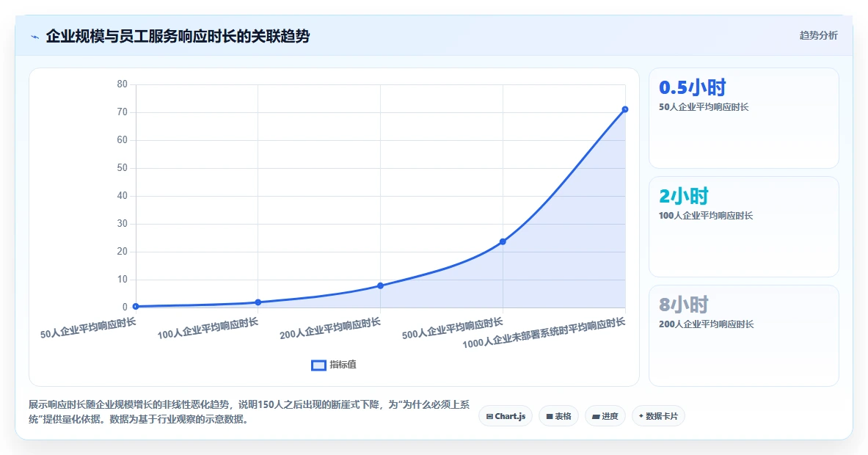Click the 指标值 legend text

[343, 365]
